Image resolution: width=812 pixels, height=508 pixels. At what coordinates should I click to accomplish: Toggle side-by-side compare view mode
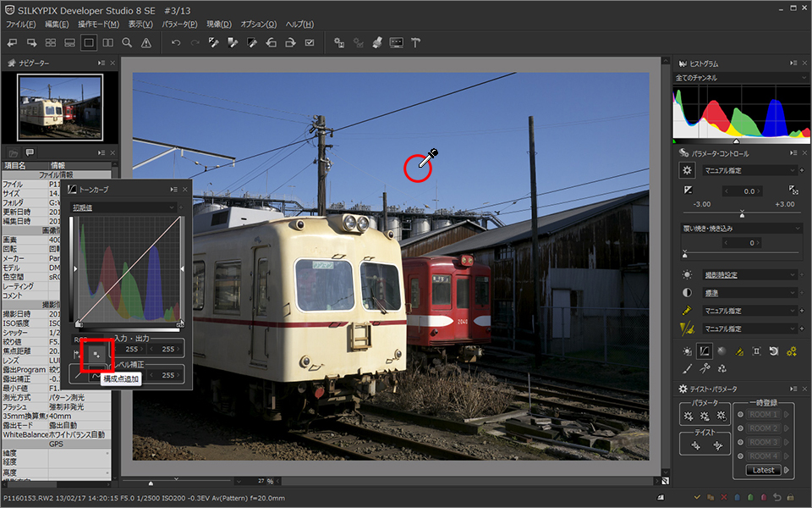click(108, 42)
